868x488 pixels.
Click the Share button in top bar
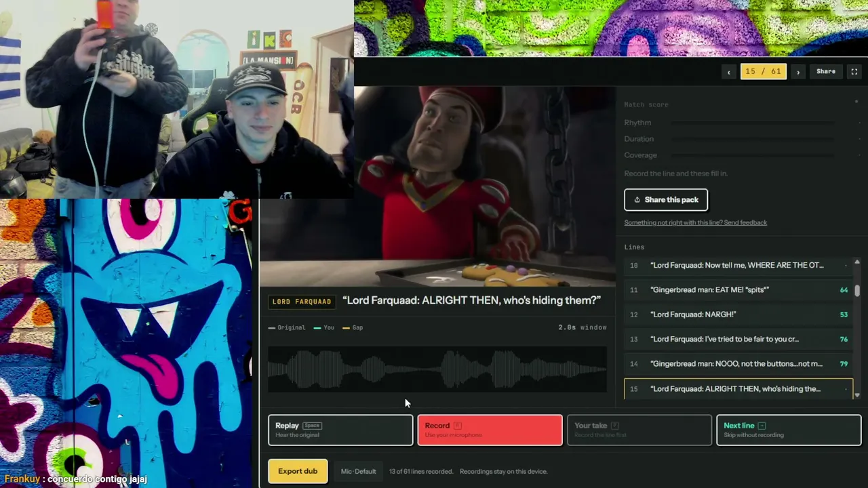826,72
